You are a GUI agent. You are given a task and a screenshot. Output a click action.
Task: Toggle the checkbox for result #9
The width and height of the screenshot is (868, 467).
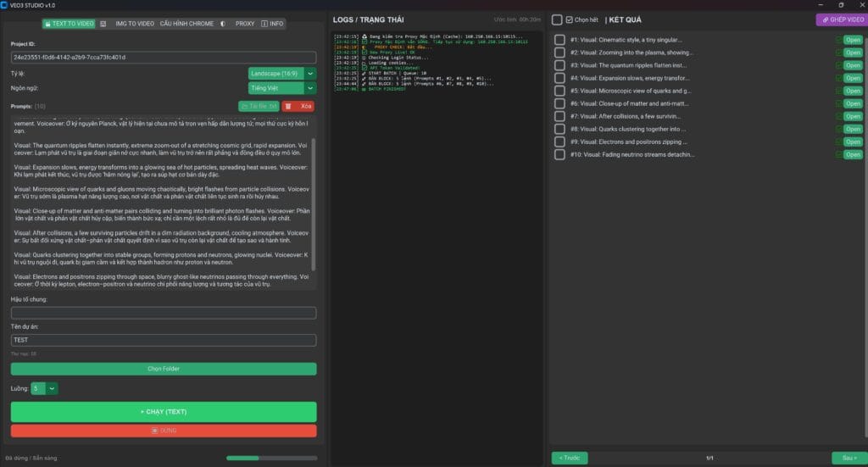click(559, 142)
